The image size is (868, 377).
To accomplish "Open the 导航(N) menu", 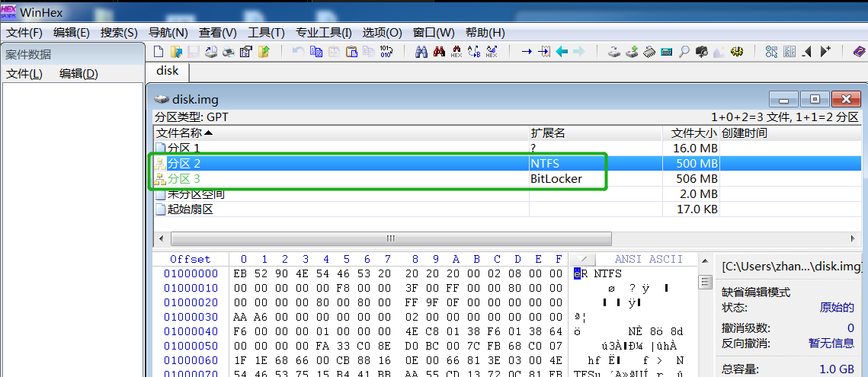I will [168, 33].
